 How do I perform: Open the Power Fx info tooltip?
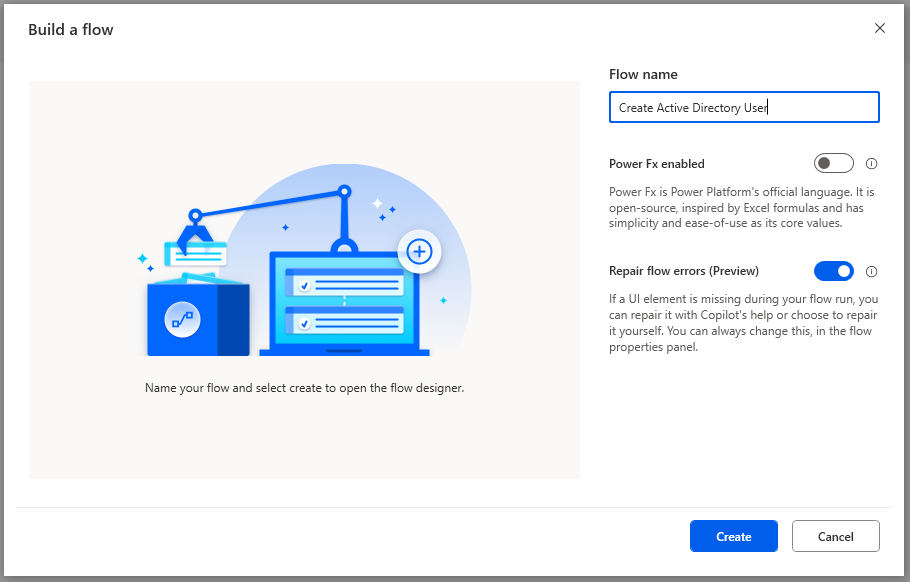coord(871,163)
